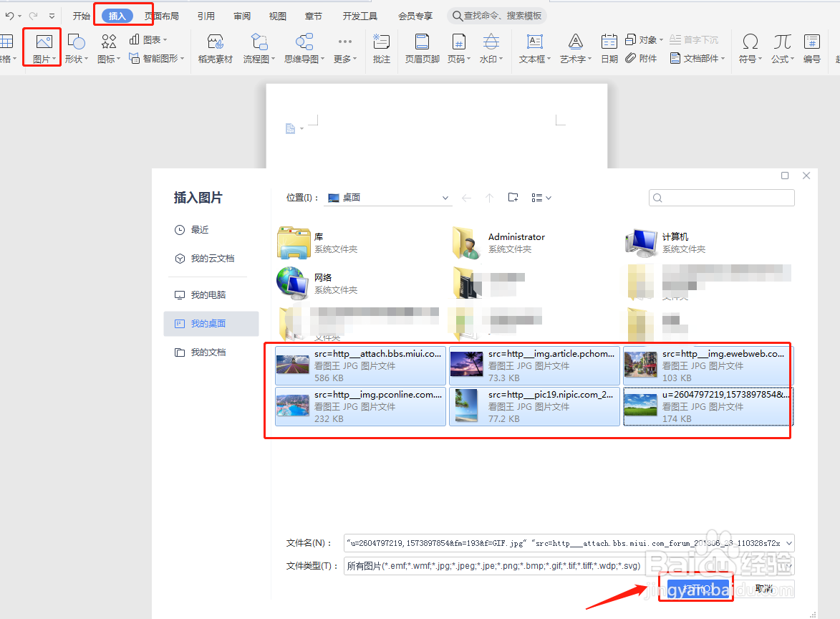Image resolution: width=840 pixels, height=619 pixels.
Task: Click the dialog search field
Action: tap(722, 198)
